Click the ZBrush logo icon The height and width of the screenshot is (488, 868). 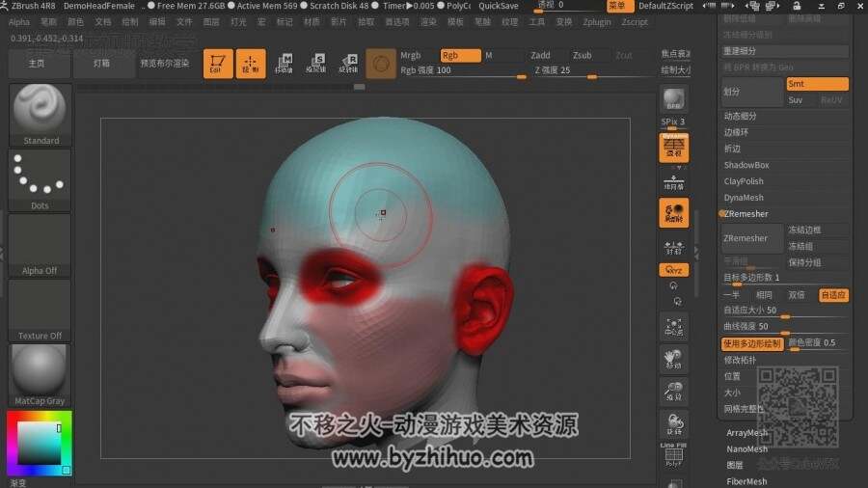pyautogui.click(x=4, y=6)
